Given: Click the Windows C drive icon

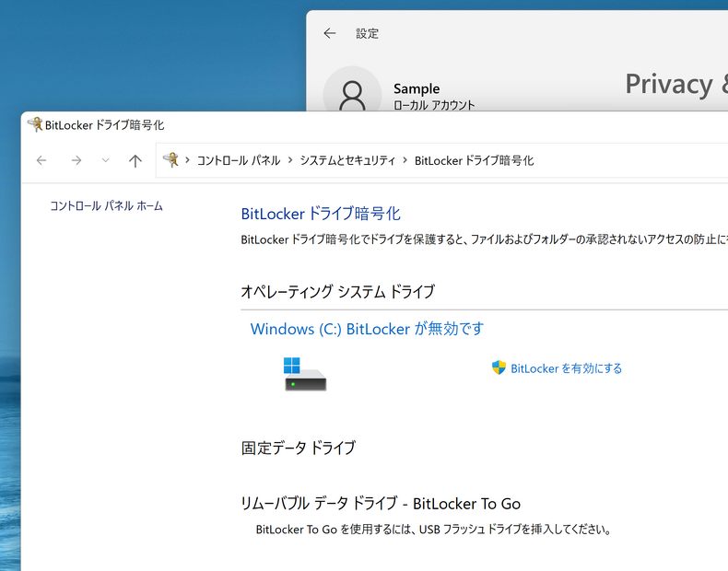Looking at the screenshot, I should click(x=305, y=374).
